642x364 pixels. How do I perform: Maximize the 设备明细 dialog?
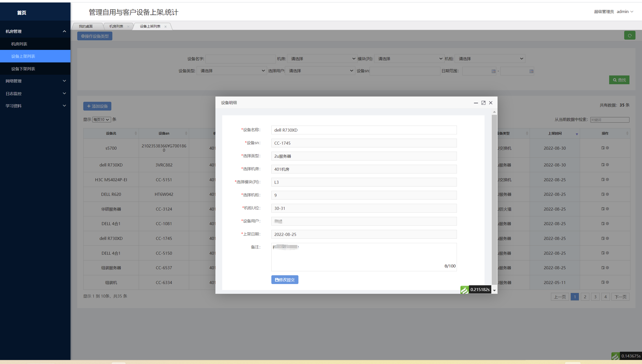tap(483, 103)
